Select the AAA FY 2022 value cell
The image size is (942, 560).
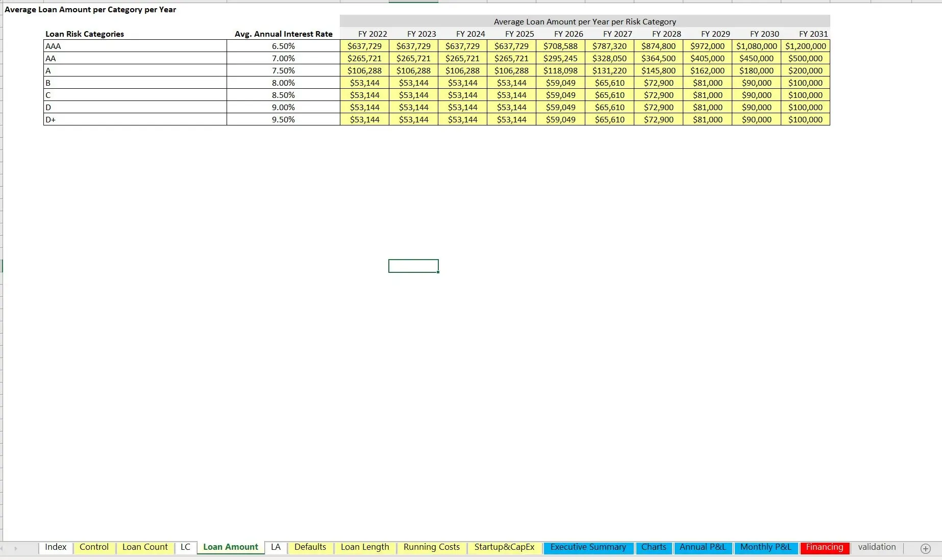(364, 46)
